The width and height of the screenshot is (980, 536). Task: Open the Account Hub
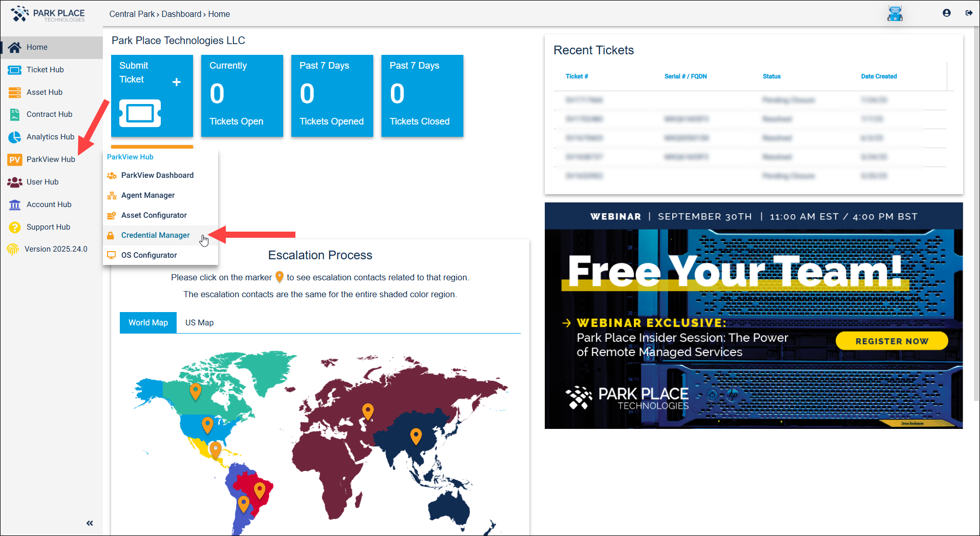click(49, 204)
